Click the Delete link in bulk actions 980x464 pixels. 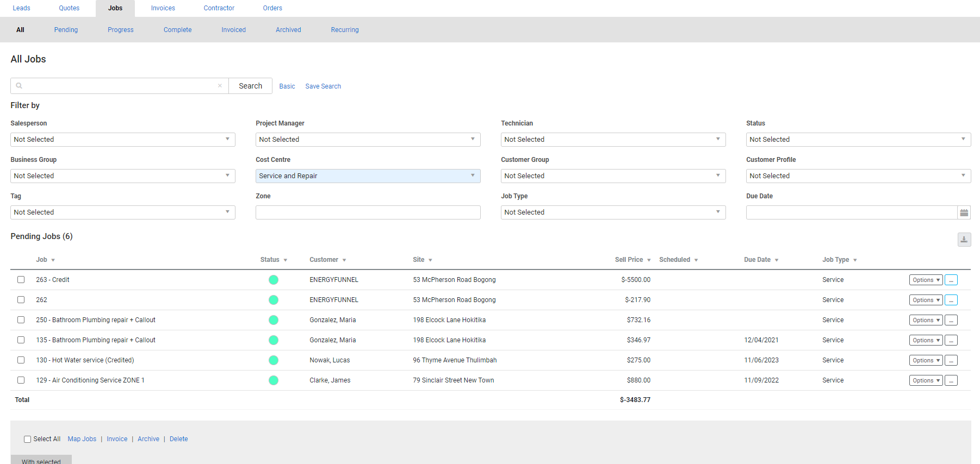coord(179,439)
